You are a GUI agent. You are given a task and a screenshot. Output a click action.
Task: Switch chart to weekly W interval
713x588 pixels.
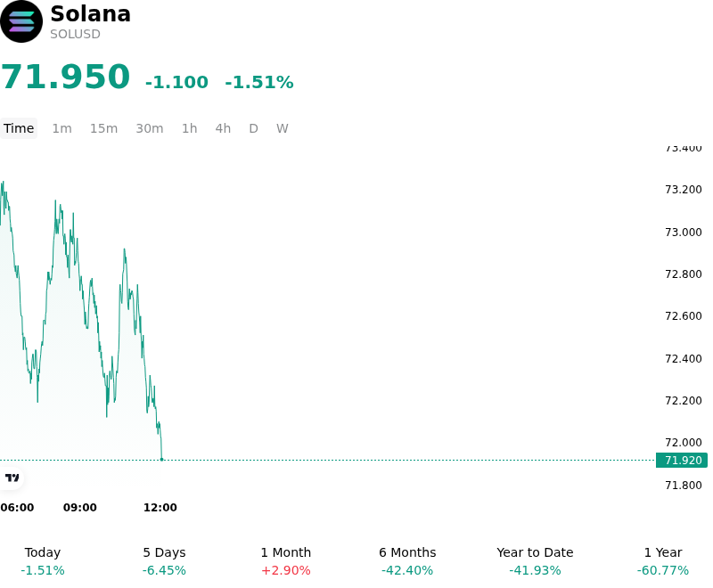(x=283, y=128)
